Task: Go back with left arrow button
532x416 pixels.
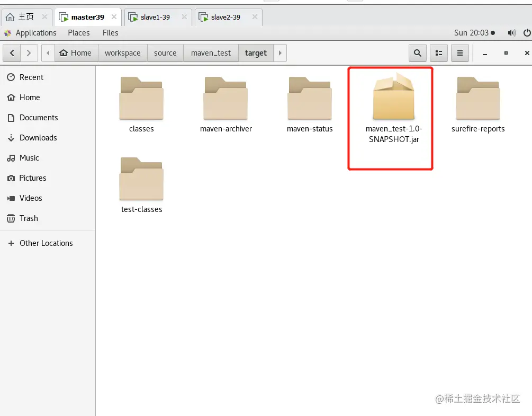Action: point(12,53)
